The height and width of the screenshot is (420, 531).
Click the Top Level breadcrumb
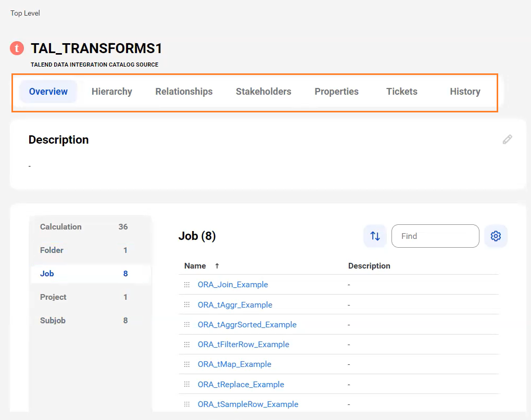pos(25,13)
